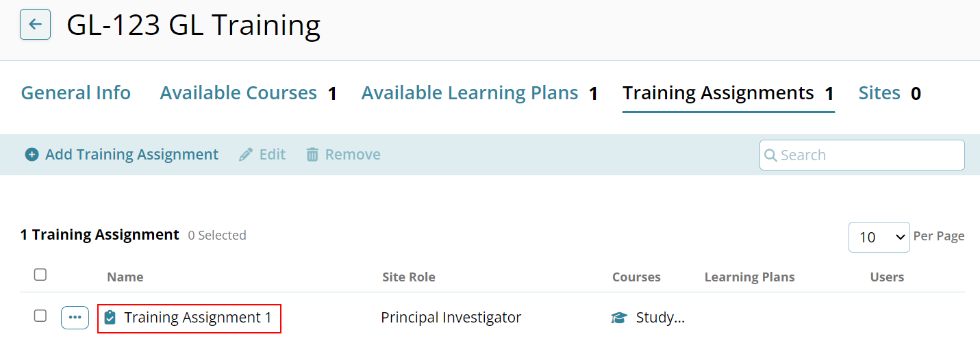
Task: Sort by the Site Role column header
Action: point(409,277)
